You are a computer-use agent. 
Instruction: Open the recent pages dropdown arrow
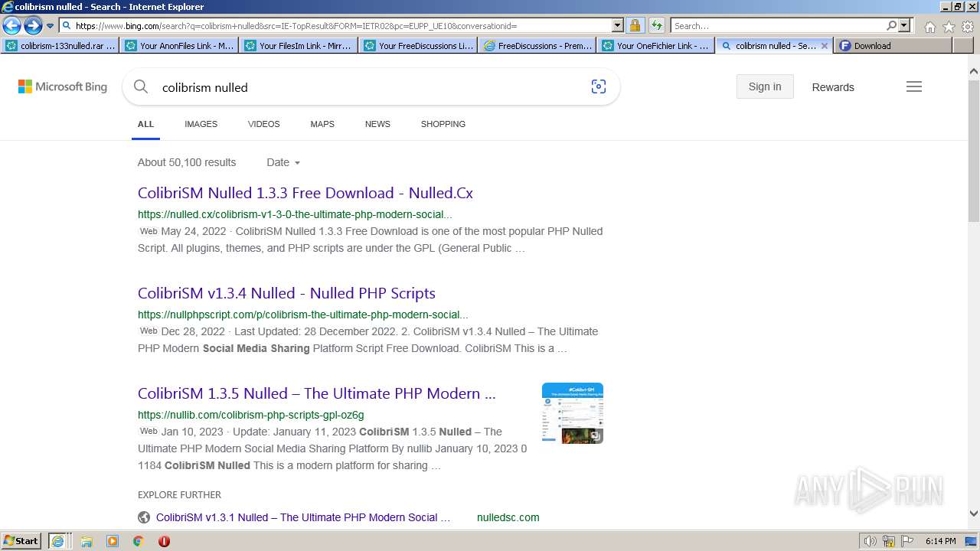(51, 26)
